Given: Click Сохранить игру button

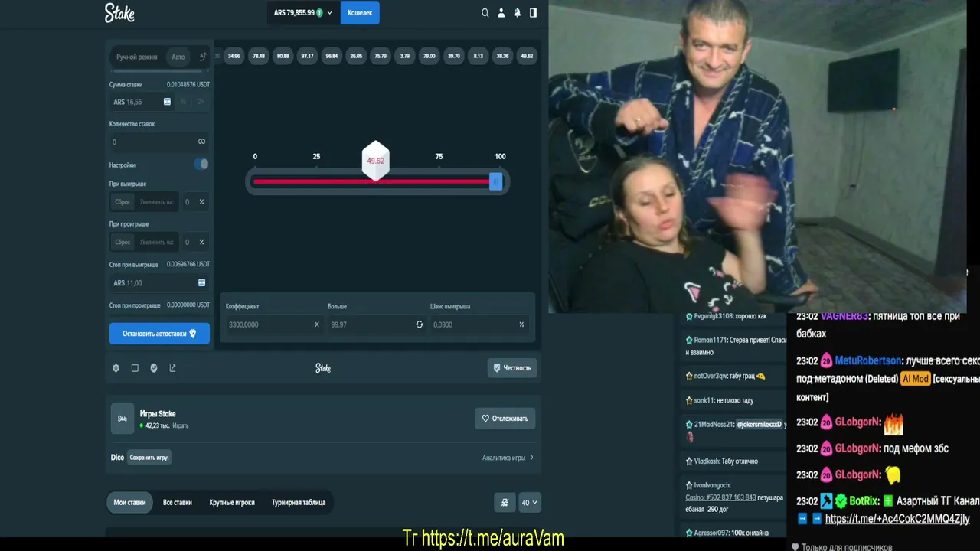Looking at the screenshot, I should (149, 458).
